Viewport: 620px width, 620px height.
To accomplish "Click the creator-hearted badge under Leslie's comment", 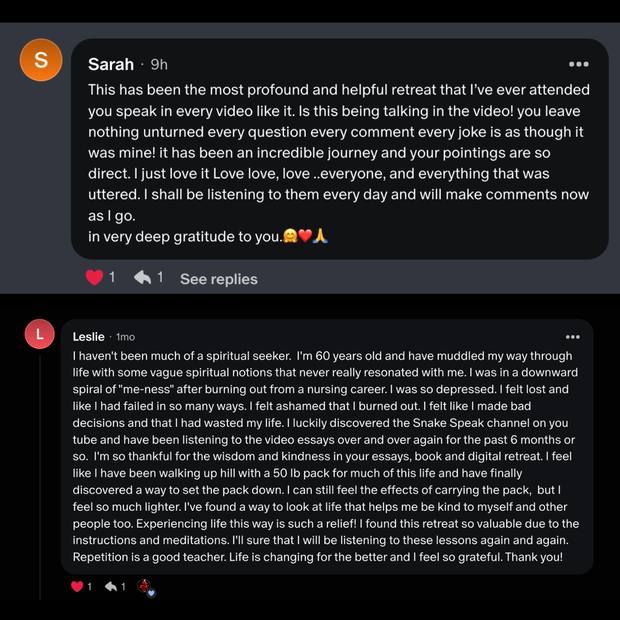I will pos(144,587).
